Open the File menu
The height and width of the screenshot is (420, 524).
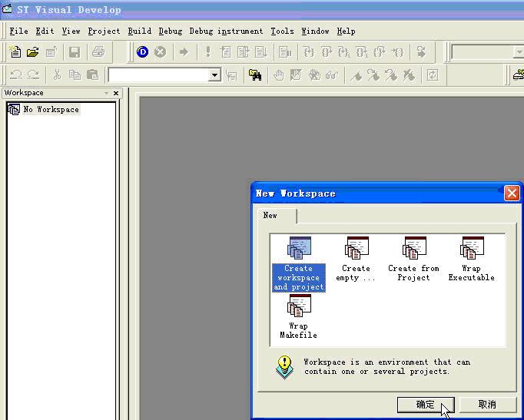click(18, 31)
